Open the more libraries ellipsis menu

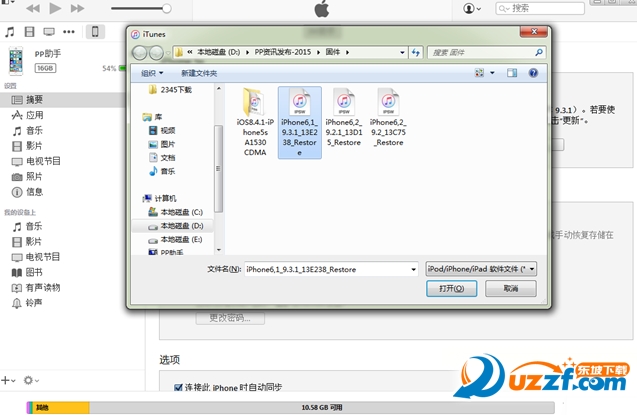[x=69, y=32]
